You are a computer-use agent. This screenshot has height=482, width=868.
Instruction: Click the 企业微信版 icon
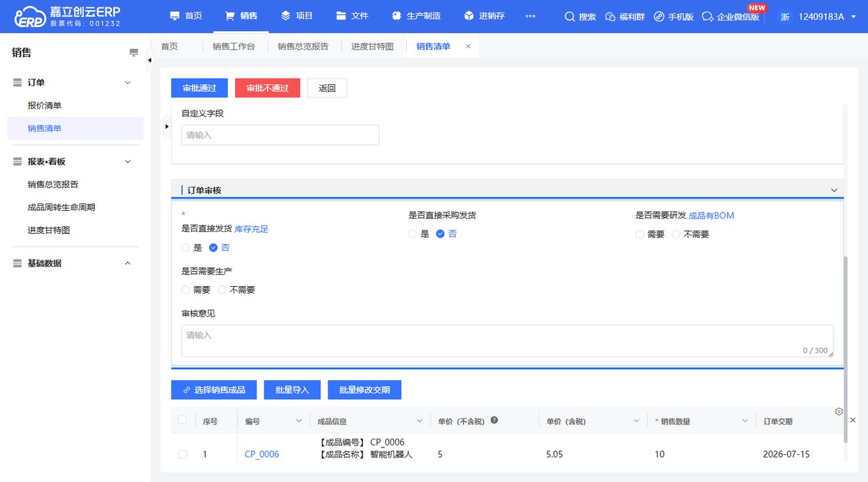point(707,16)
